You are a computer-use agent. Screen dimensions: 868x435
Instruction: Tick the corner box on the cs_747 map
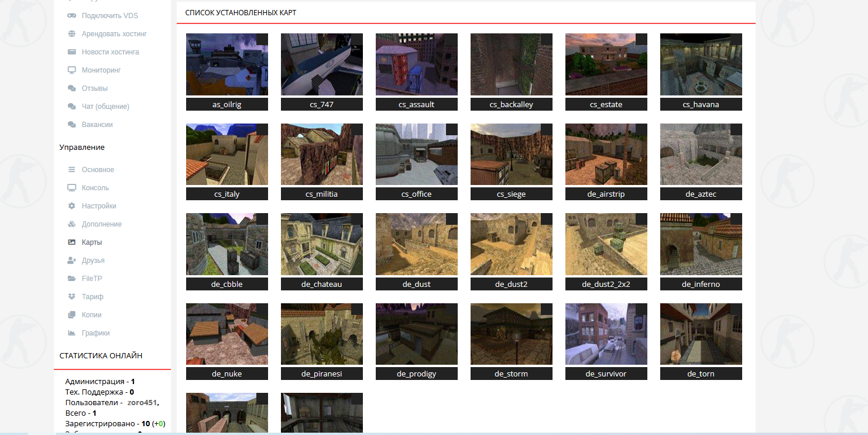coord(357,39)
